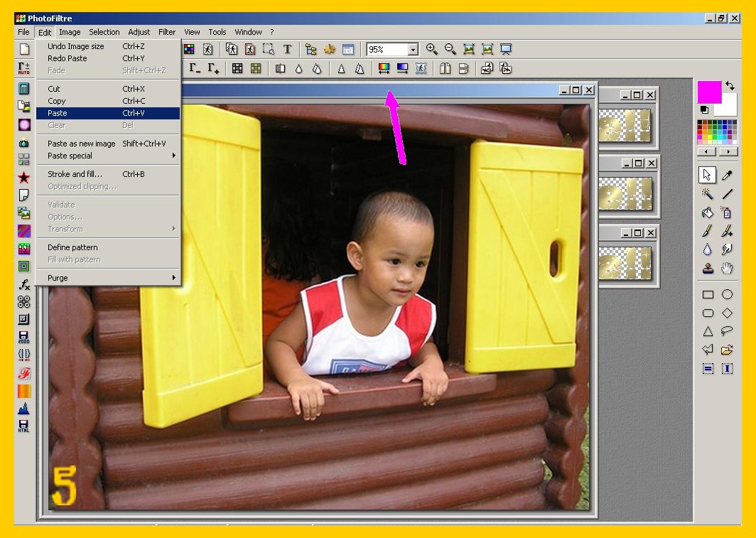Select the Magic Wand tool
This screenshot has height=538, width=756.
(x=707, y=193)
